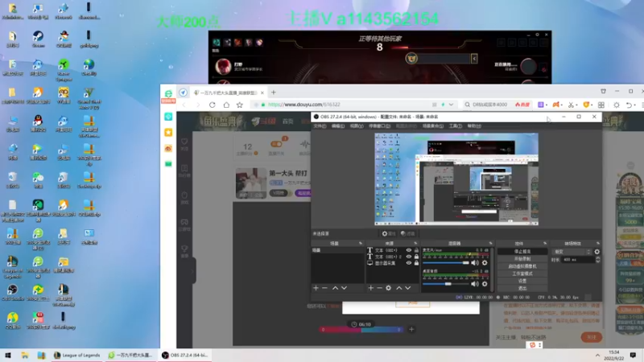Toggle the lock on 文本 (GDI+) source
The width and height of the screenshot is (644, 362).
[x=416, y=250]
